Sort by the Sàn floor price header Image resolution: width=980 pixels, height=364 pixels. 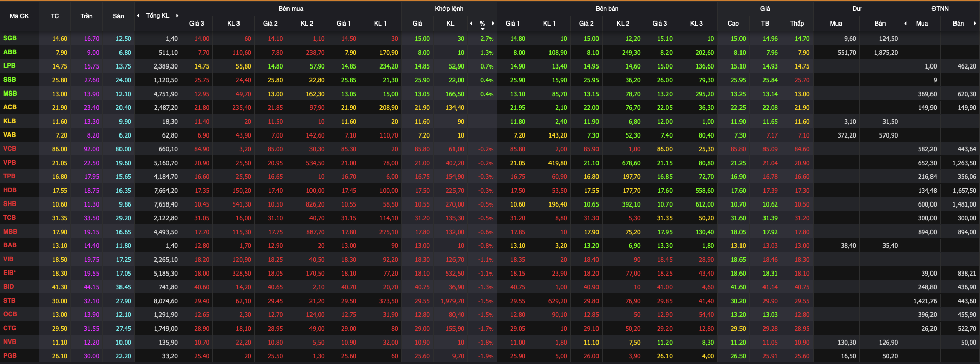(118, 16)
